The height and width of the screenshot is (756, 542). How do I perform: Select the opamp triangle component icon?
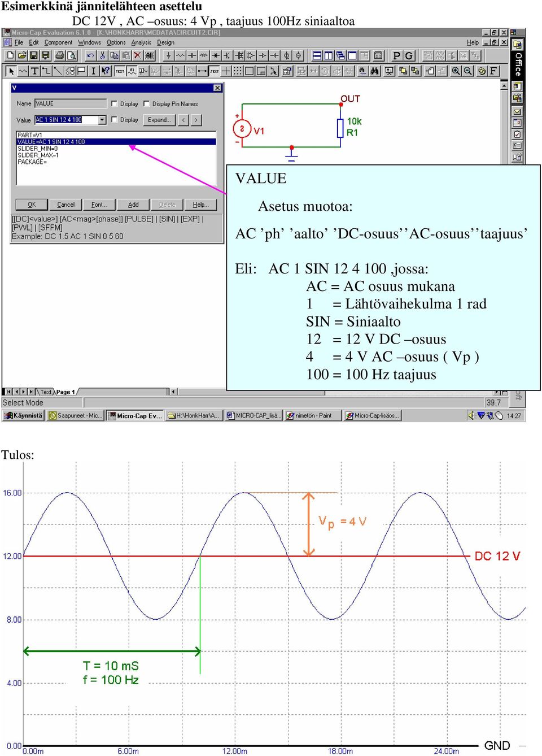click(251, 55)
